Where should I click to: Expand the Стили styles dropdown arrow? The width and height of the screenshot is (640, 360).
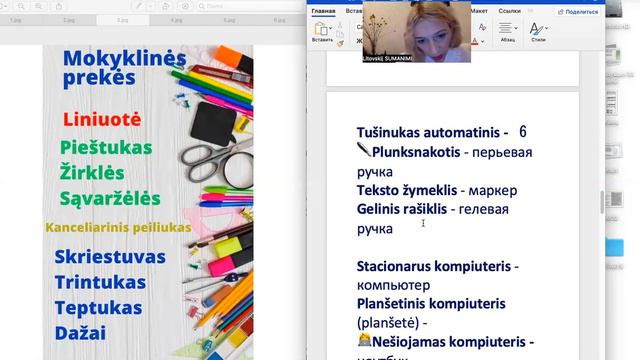[x=547, y=28]
